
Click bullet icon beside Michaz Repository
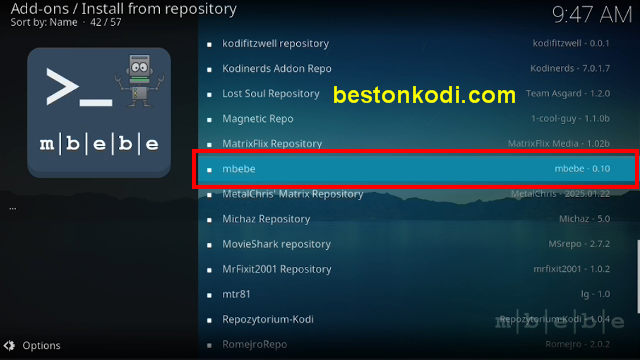(x=209, y=220)
